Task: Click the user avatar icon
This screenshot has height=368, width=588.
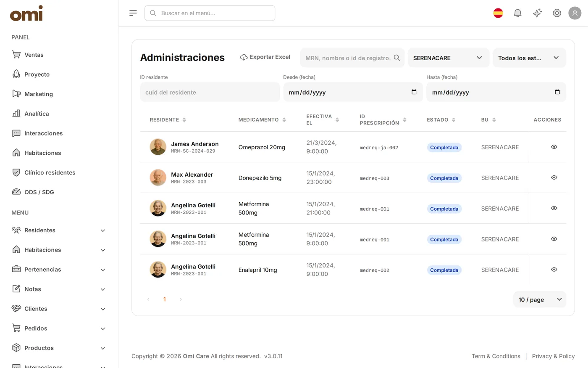Action: [x=575, y=13]
